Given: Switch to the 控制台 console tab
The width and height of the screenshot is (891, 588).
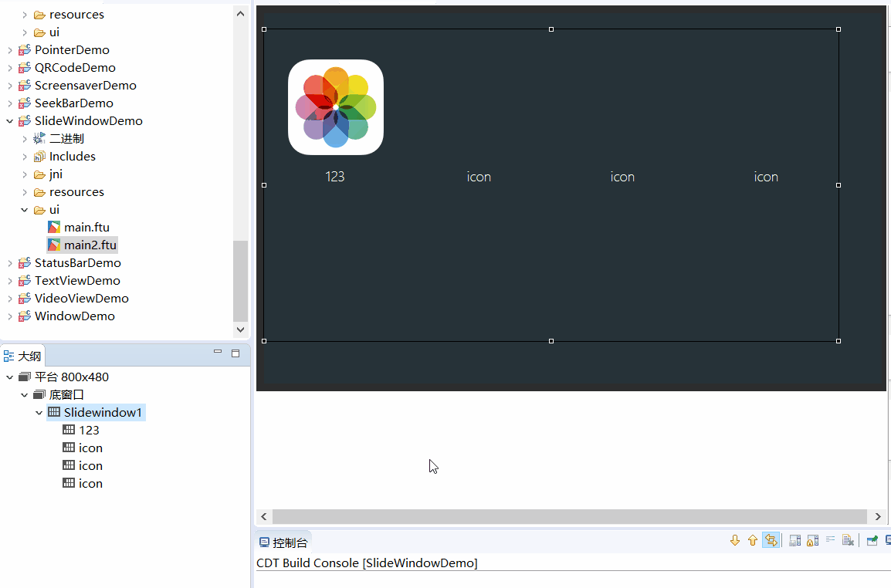Looking at the screenshot, I should point(283,541).
